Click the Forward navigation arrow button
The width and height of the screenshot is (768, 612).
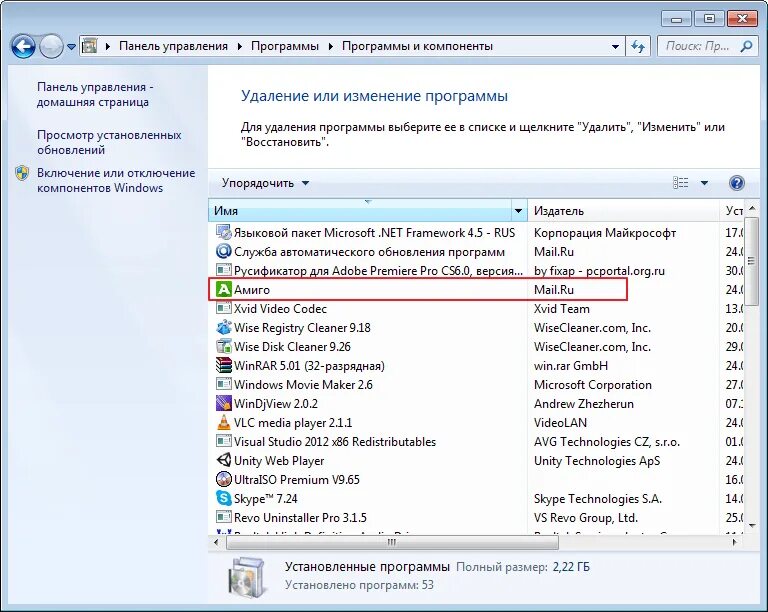[x=51, y=47]
